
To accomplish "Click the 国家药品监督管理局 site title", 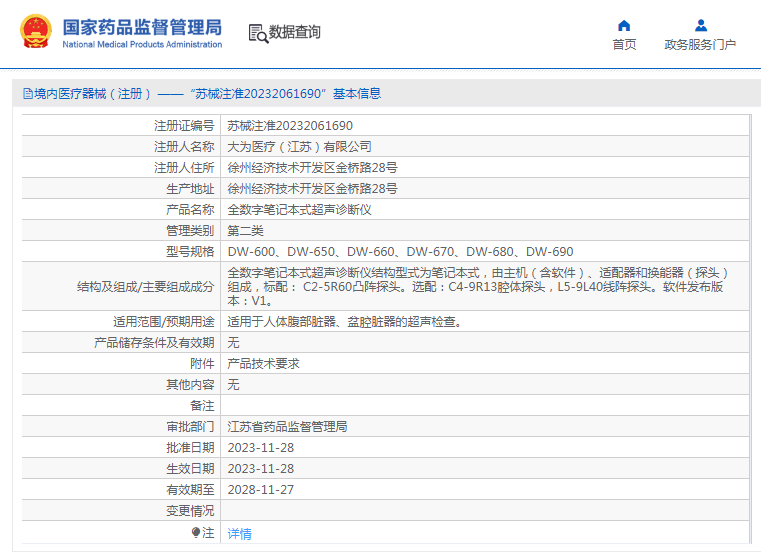I will pos(142,27).
